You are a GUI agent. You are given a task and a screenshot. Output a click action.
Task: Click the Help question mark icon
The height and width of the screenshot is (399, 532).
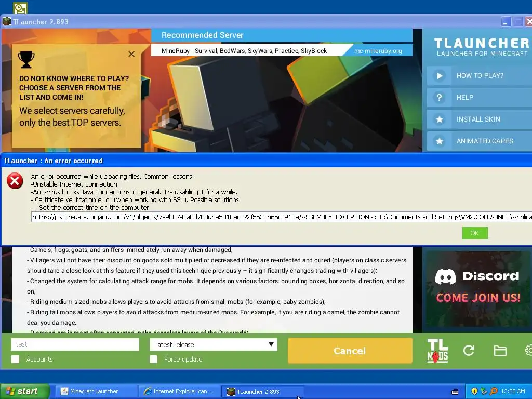tap(439, 98)
